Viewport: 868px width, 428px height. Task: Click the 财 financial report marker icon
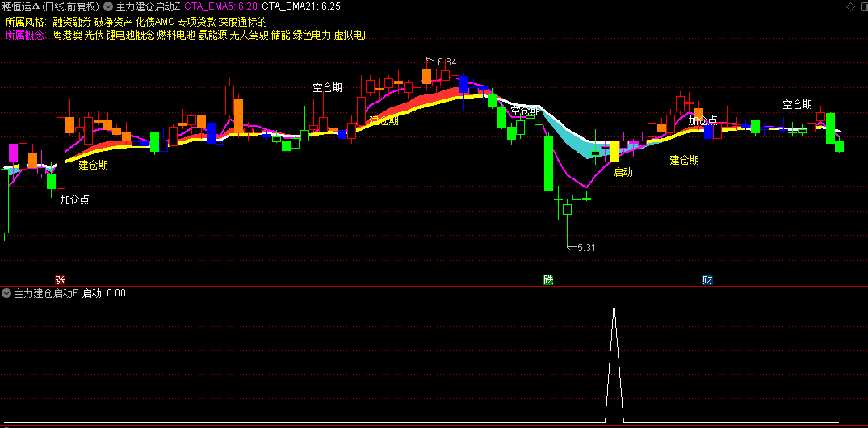[x=707, y=279]
